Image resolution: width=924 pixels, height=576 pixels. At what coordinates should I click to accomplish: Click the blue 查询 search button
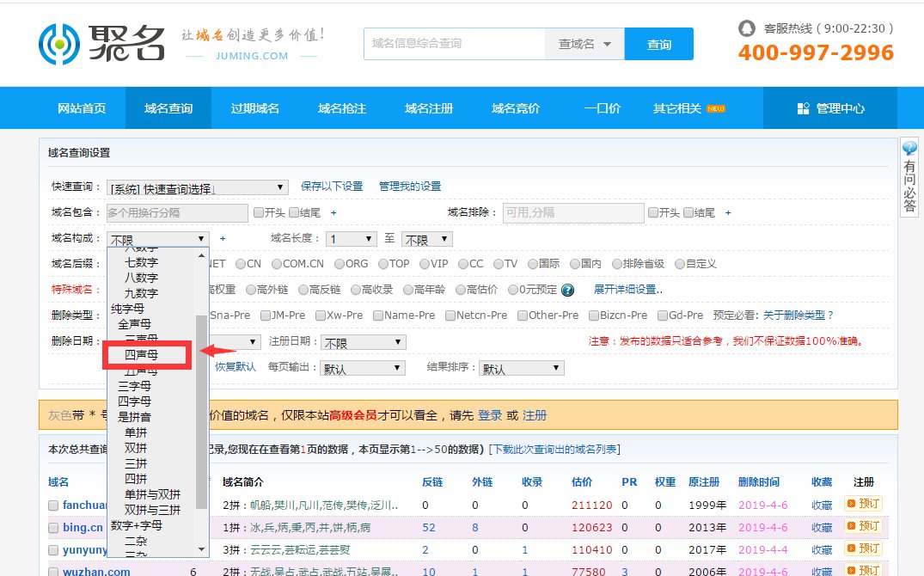[x=658, y=43]
